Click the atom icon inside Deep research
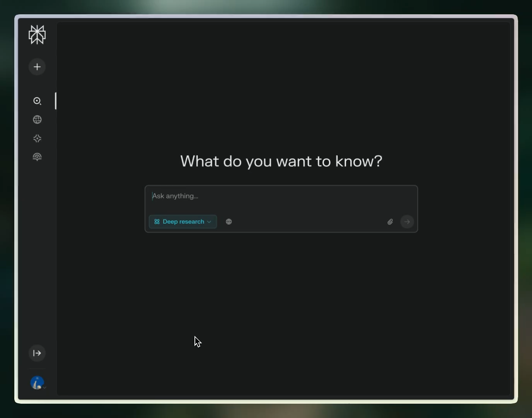Viewport: 532px width, 418px height. [x=157, y=222]
